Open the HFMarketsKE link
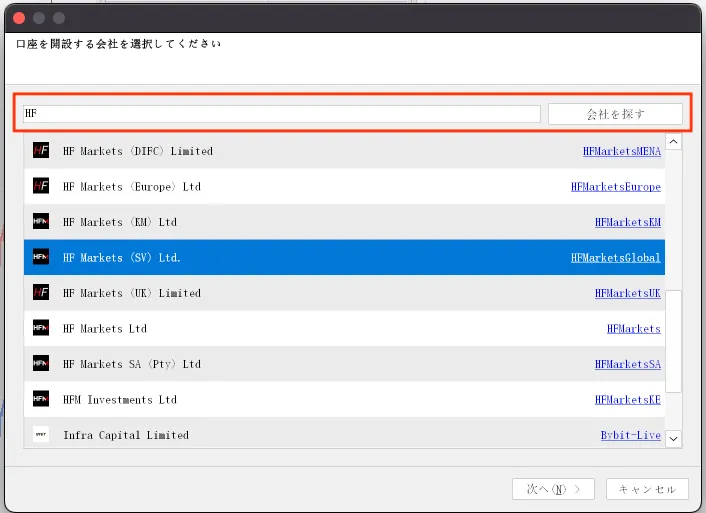This screenshot has width=706, height=513. point(628,400)
